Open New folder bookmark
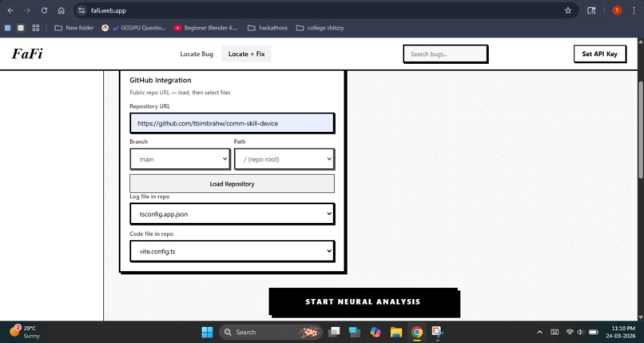The width and height of the screenshot is (644, 343). (x=74, y=28)
